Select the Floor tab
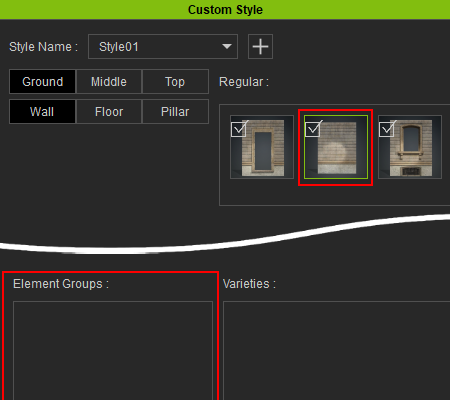This screenshot has width=450, height=400. tap(109, 112)
